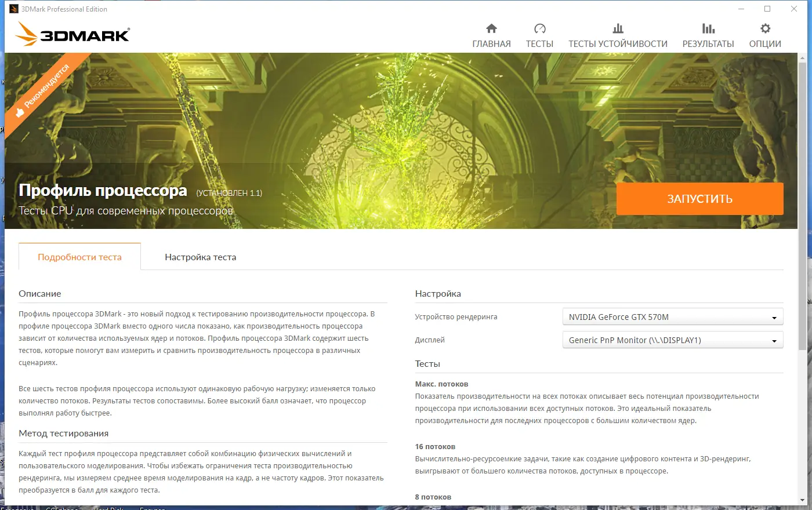Click the Тесты CPU для современных процессоров subtitle
This screenshot has height=510, width=812.
pos(126,211)
